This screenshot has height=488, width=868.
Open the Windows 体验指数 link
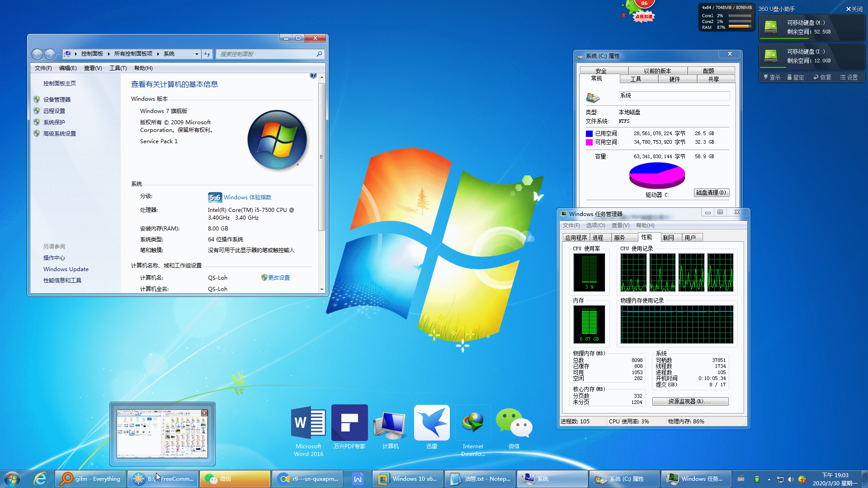pos(247,197)
